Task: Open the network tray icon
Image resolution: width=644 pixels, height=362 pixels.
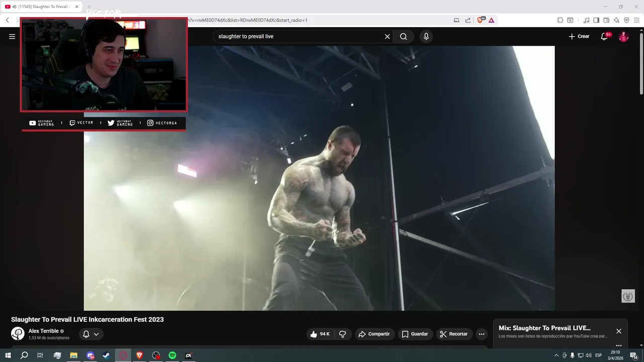Action: point(580,355)
